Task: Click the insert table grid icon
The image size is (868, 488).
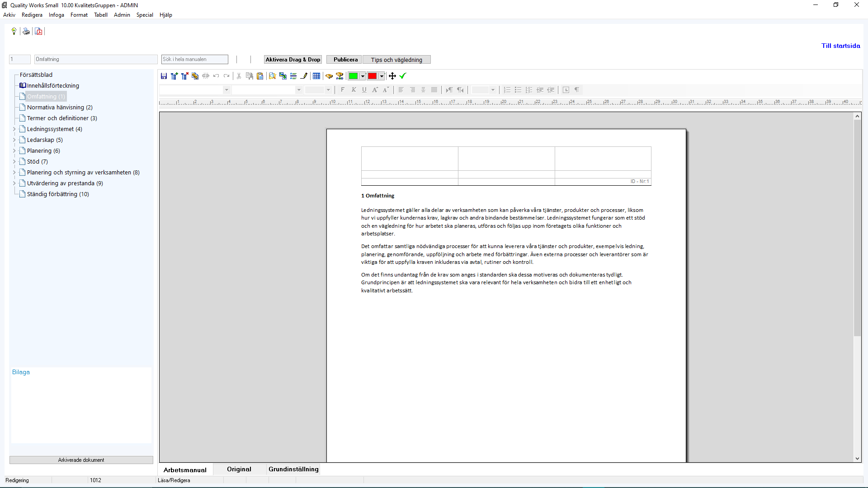Action: (316, 76)
